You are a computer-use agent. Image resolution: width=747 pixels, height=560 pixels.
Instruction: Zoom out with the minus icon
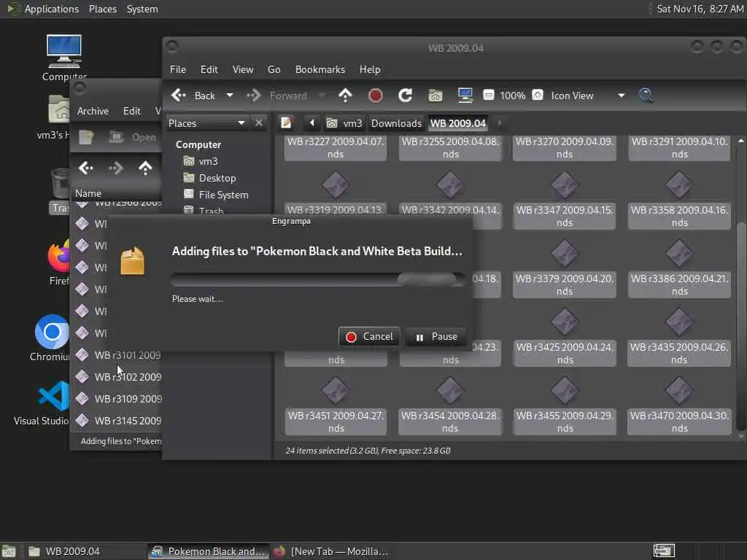click(x=488, y=96)
